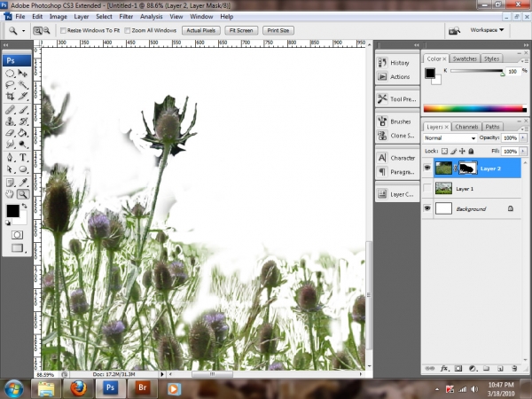Add layer style via fx icon

(x=444, y=369)
